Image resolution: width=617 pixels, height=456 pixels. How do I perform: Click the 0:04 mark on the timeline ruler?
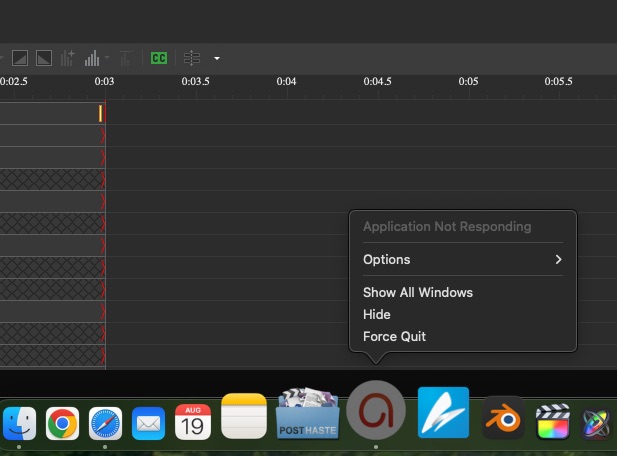tap(286, 81)
